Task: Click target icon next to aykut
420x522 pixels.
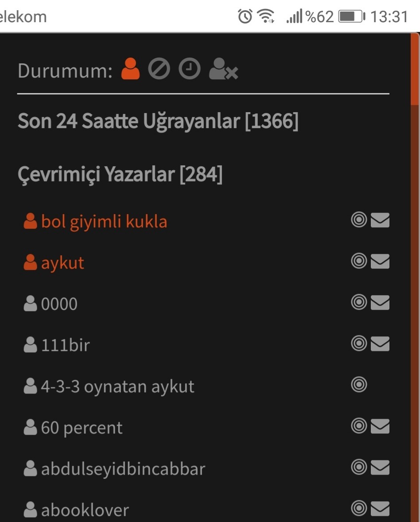Action: [x=359, y=261]
